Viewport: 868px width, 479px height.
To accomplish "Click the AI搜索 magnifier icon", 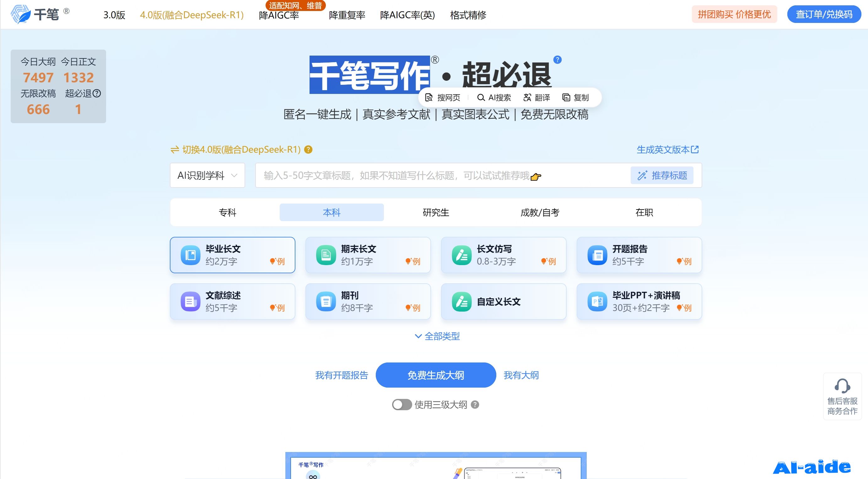I will click(481, 97).
